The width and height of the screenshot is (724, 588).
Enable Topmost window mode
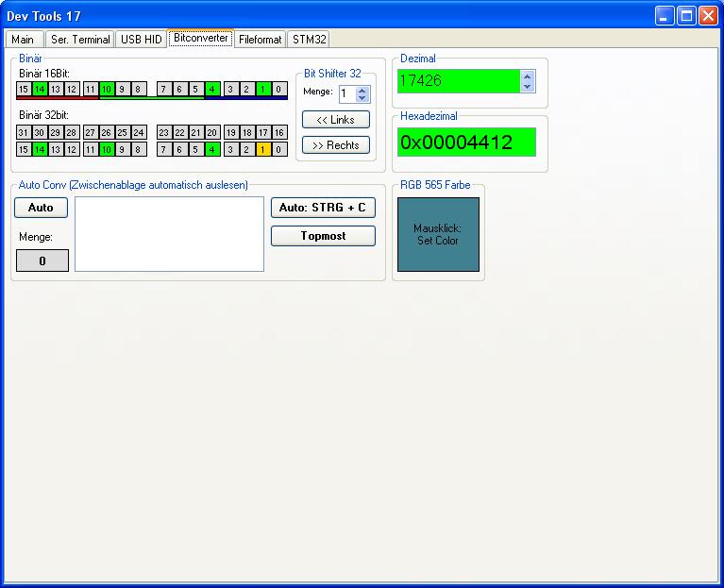coord(323,236)
